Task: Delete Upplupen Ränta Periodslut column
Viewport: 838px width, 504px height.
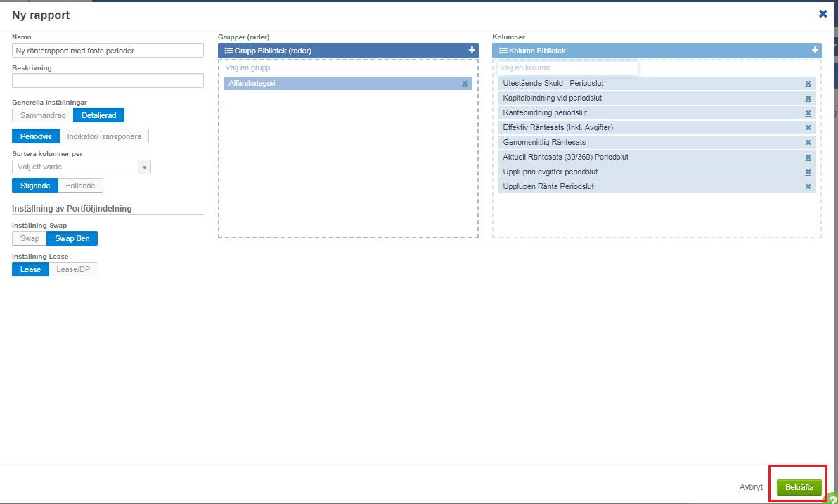Action: pos(808,187)
